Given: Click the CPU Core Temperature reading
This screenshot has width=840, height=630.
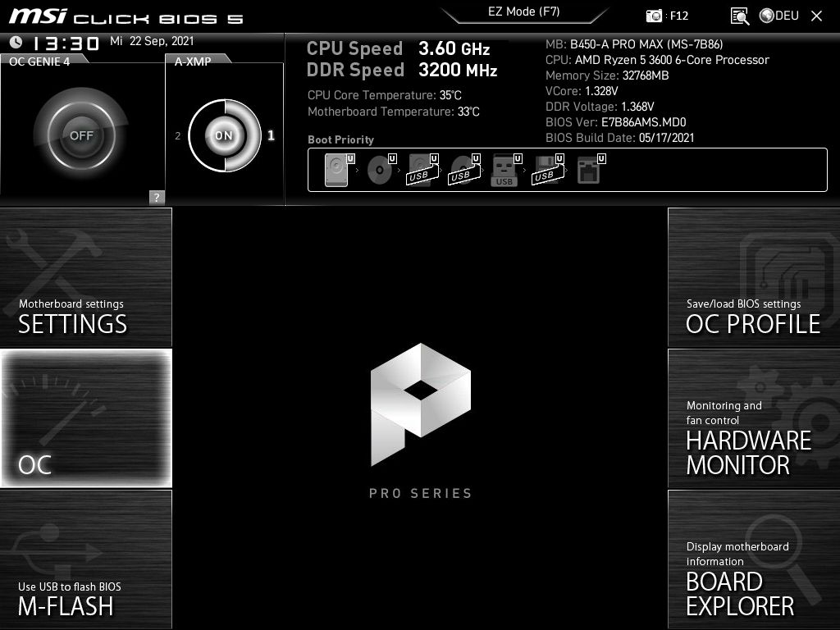Looking at the screenshot, I should point(385,95).
